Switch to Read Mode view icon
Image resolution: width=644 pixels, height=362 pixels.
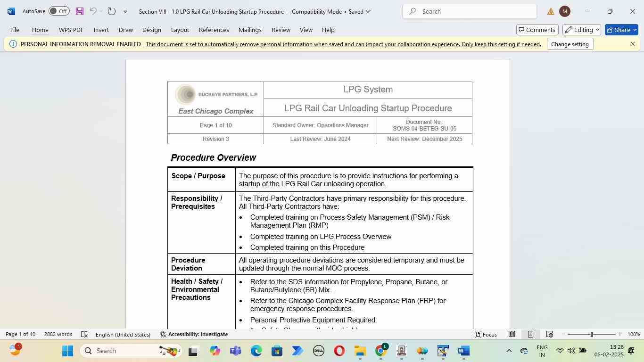point(512,334)
